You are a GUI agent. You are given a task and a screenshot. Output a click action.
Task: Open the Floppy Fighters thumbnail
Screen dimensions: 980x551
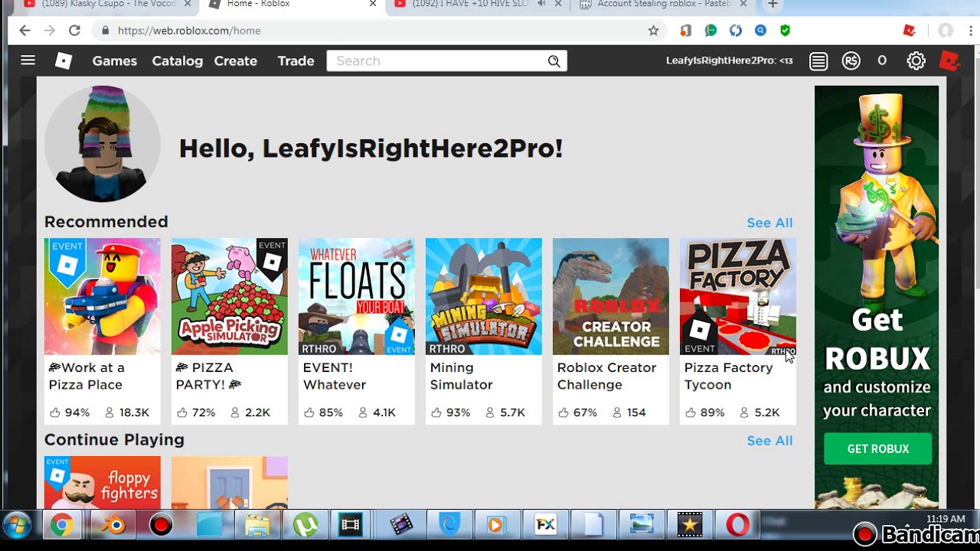pyautogui.click(x=103, y=483)
